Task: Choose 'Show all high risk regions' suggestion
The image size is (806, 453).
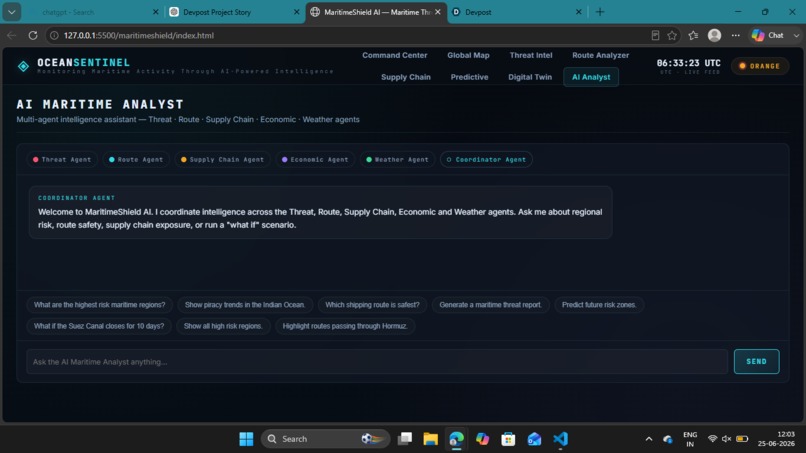Action: click(223, 326)
